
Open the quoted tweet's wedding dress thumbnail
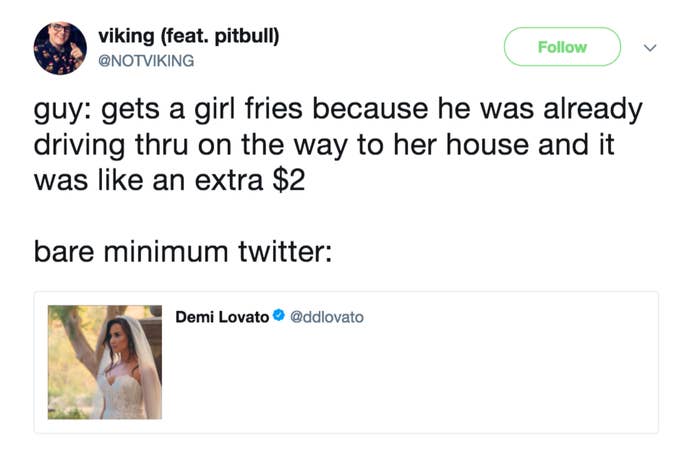click(x=105, y=362)
